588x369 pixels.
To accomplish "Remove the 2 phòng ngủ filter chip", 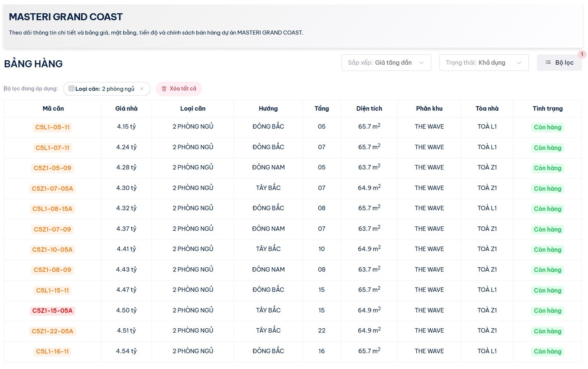I will point(142,89).
